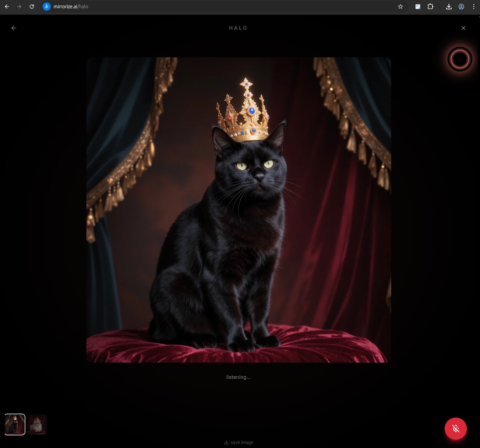Click the microphone permission icon in address bar
The image size is (480, 448).
(x=47, y=7)
